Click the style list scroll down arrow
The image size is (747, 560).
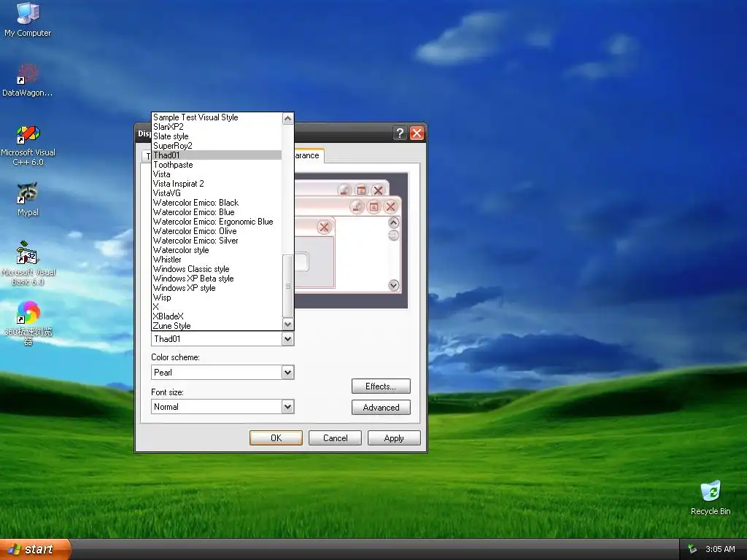(x=287, y=324)
